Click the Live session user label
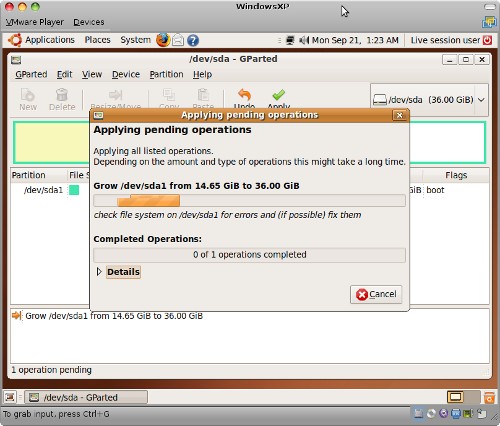Image resolution: width=500 pixels, height=426 pixels. point(445,40)
